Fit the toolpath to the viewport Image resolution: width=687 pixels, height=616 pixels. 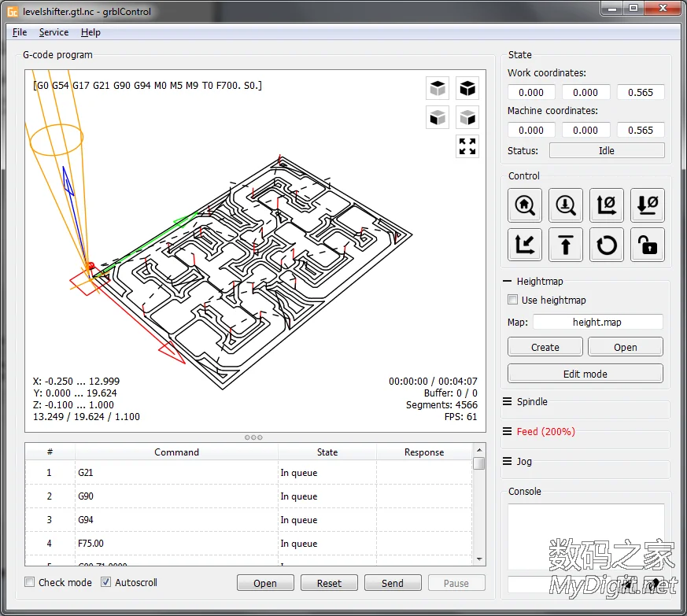click(467, 146)
